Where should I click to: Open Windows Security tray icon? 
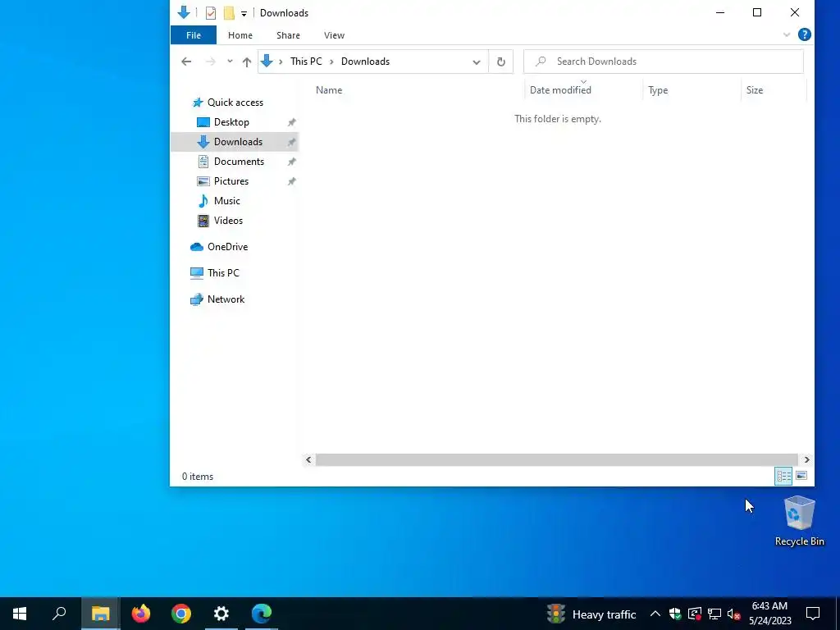[675, 614]
